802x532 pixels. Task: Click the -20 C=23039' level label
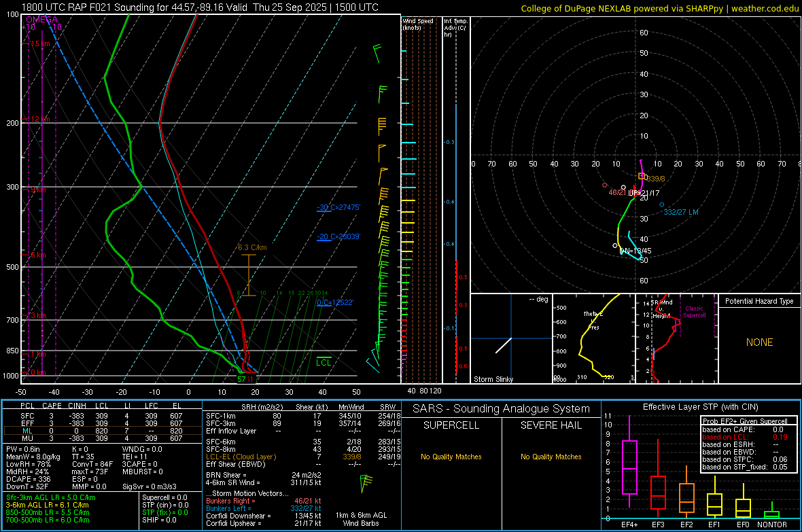click(x=338, y=236)
